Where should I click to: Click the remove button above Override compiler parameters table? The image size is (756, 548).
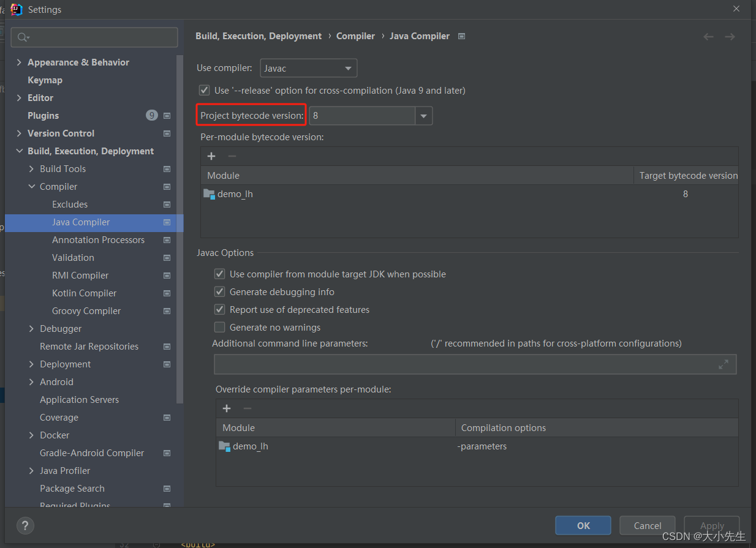[x=247, y=408]
